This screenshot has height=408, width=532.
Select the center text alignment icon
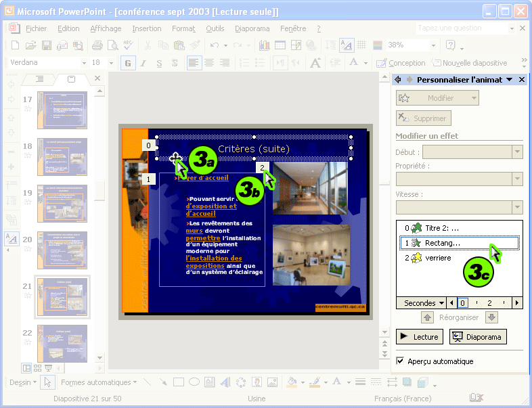(x=210, y=63)
